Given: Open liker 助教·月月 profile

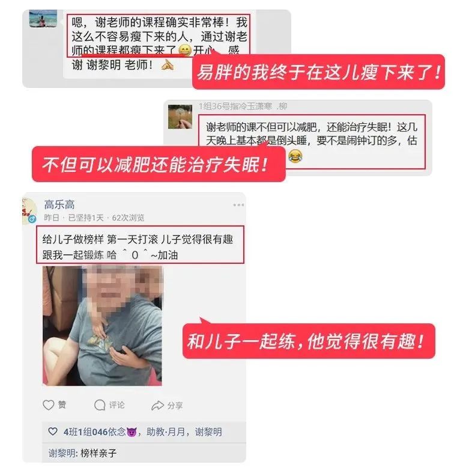Looking at the screenshot, I should [x=166, y=432].
